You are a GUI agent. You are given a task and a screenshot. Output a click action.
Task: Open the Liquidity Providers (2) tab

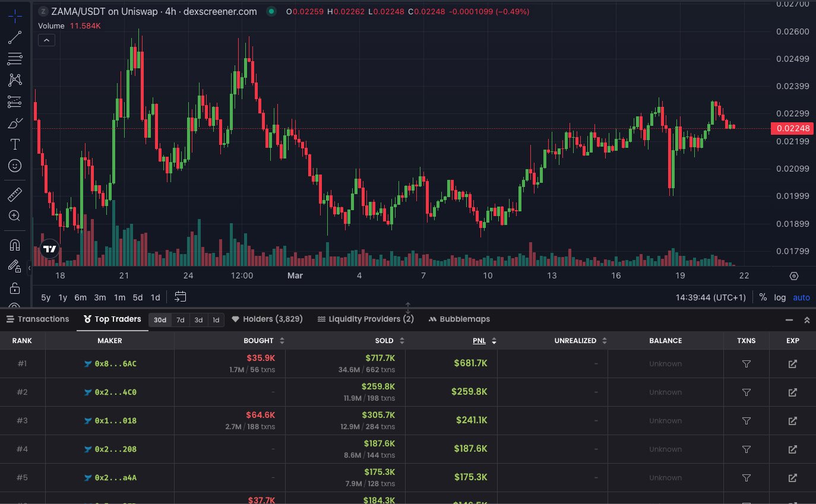pyautogui.click(x=366, y=319)
